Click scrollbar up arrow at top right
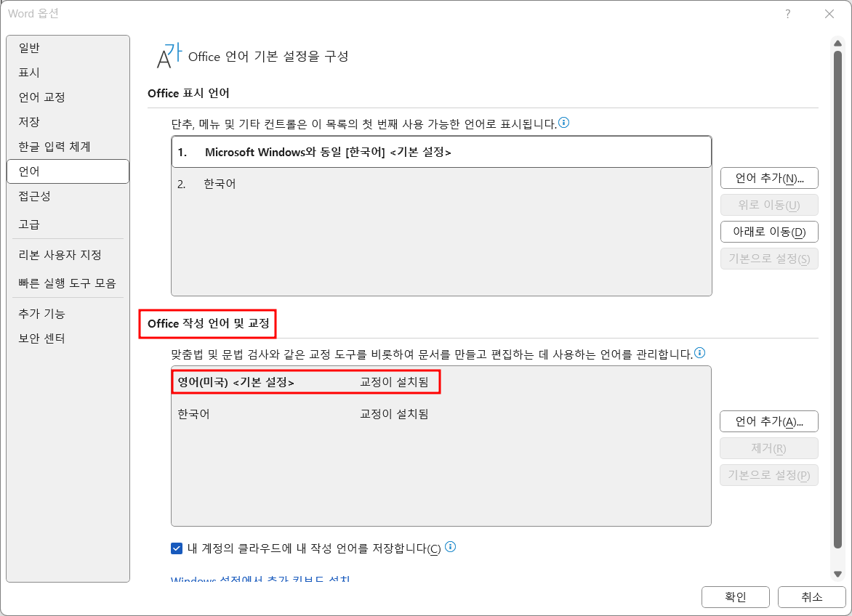Image resolution: width=852 pixels, height=616 pixels. pyautogui.click(x=838, y=43)
